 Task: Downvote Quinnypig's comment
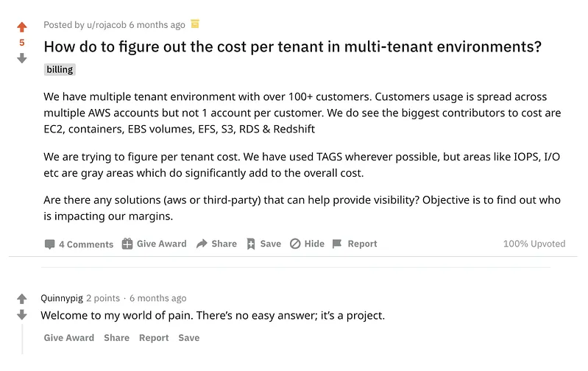(x=21, y=315)
